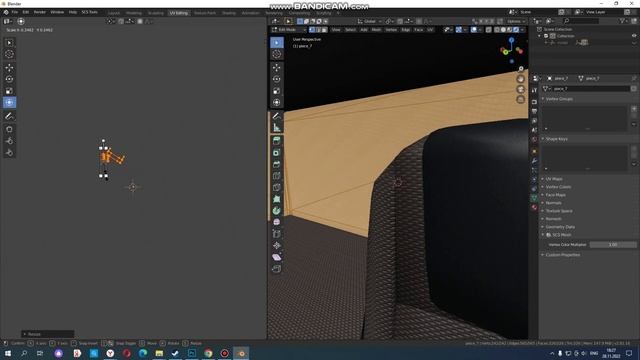The image size is (640, 360).
Task: Collapse the Shape Keys panel
Action: (x=557, y=139)
